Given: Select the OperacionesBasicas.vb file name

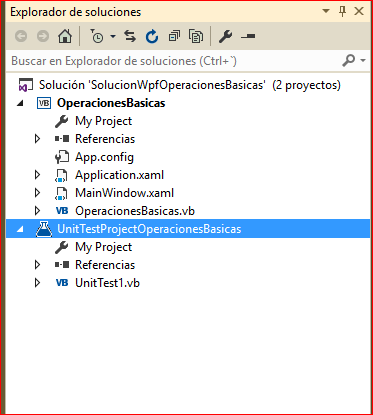Looking at the screenshot, I should pos(135,211).
